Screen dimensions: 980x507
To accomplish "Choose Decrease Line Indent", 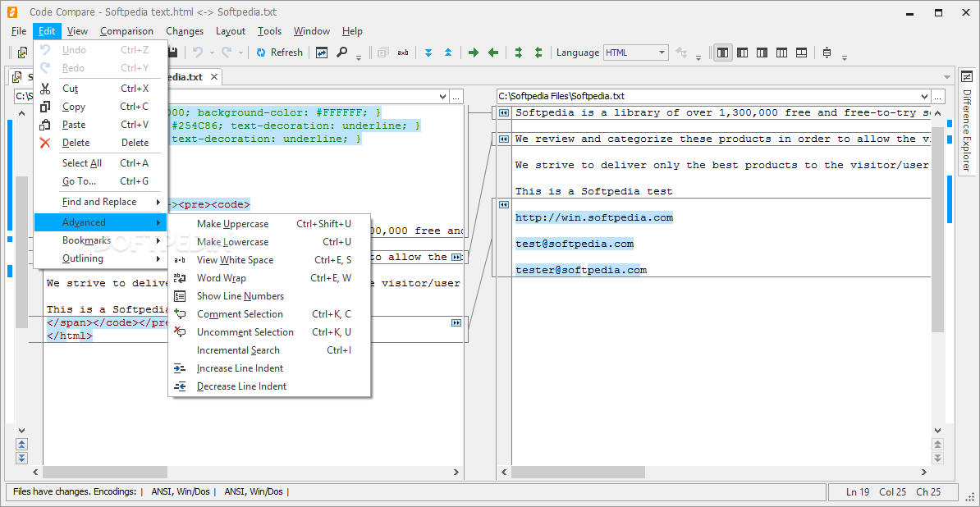I will 269,386.
